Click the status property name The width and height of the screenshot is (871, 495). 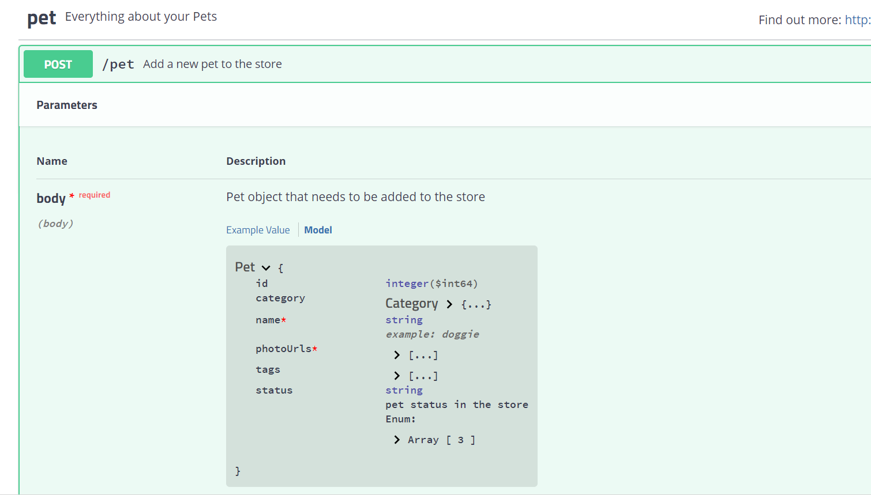(x=274, y=390)
